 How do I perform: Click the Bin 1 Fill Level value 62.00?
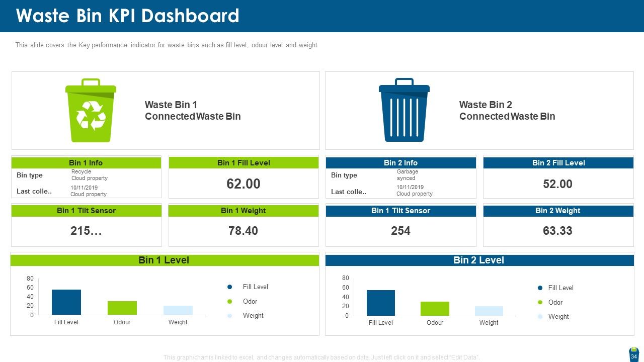coord(244,184)
